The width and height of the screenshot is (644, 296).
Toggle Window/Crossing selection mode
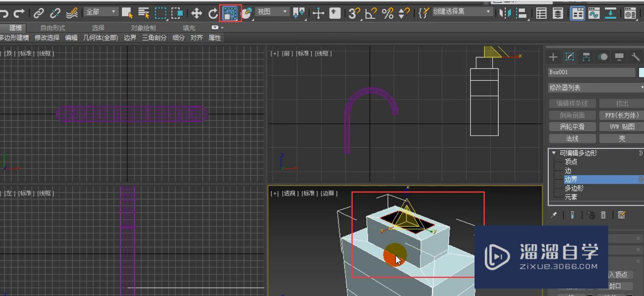pyautogui.click(x=177, y=13)
